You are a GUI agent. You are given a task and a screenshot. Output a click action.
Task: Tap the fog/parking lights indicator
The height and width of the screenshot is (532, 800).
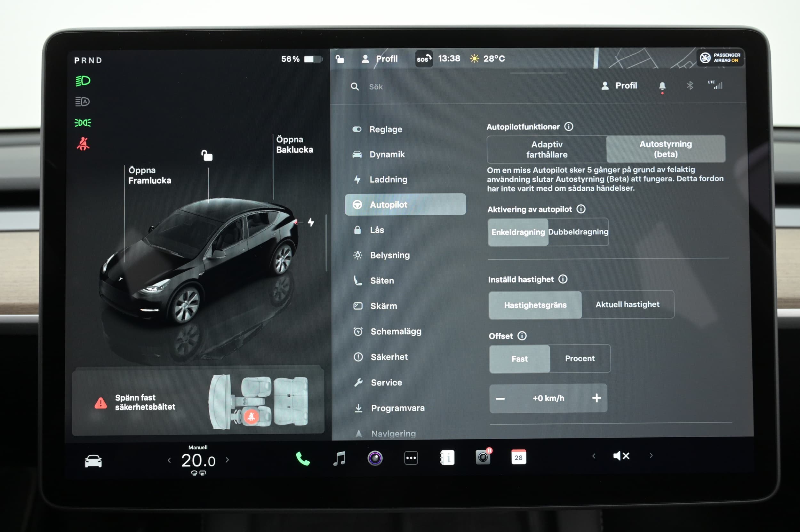coord(83,123)
